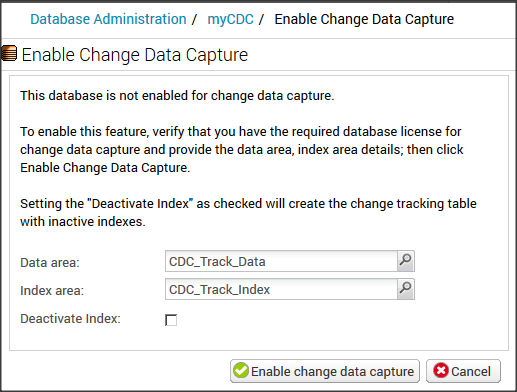Focus the Index area field CDC_Track_Index
The width and height of the screenshot is (517, 392).
coord(281,289)
